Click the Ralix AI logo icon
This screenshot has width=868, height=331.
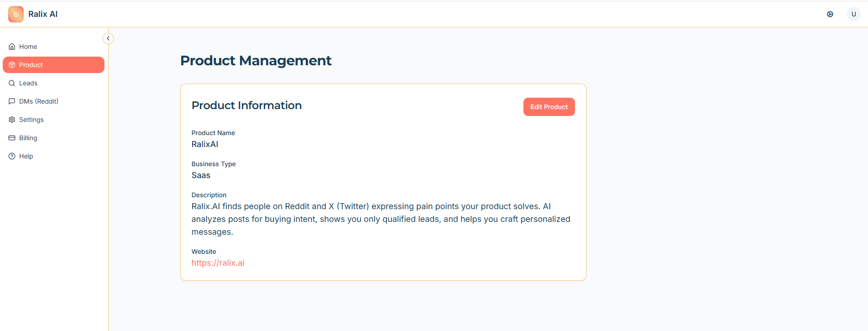tap(16, 14)
